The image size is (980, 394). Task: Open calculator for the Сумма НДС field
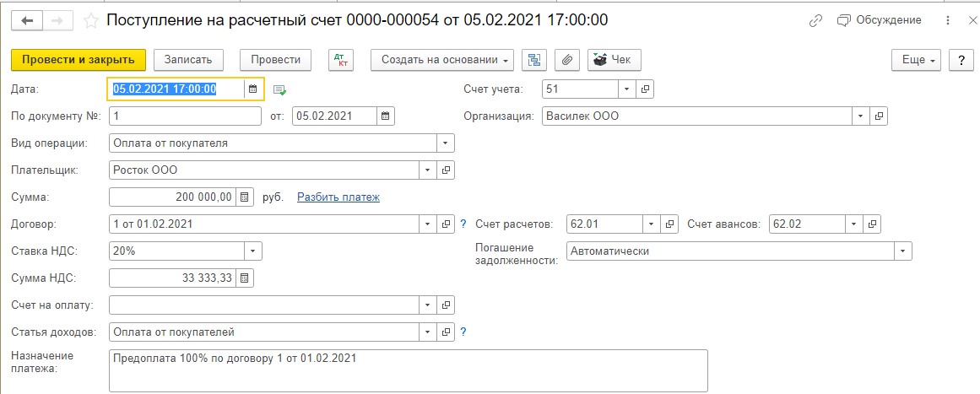click(x=245, y=278)
